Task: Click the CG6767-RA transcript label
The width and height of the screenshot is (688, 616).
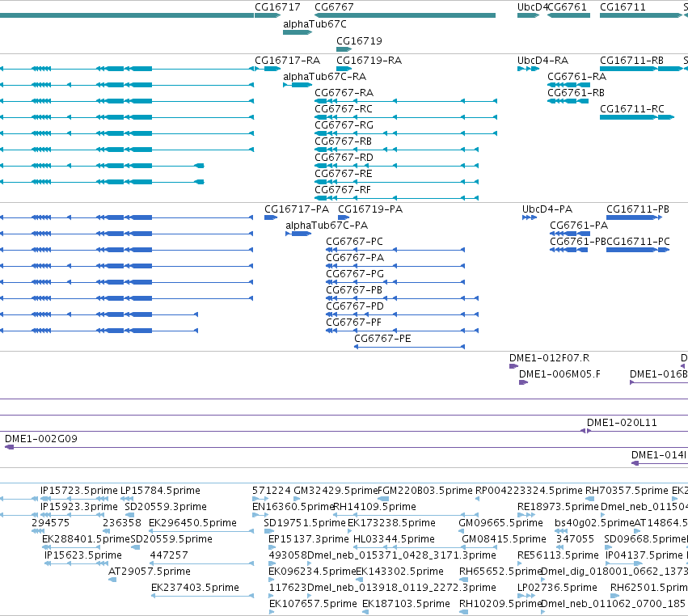Action: 344,93
